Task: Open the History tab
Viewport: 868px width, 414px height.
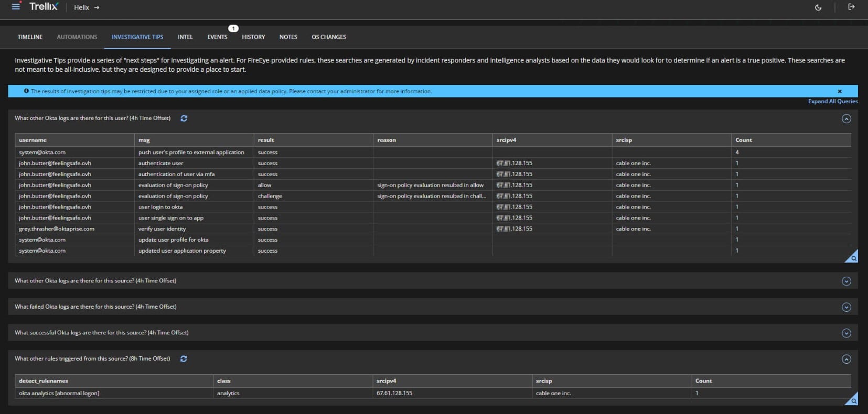Action: [x=253, y=37]
